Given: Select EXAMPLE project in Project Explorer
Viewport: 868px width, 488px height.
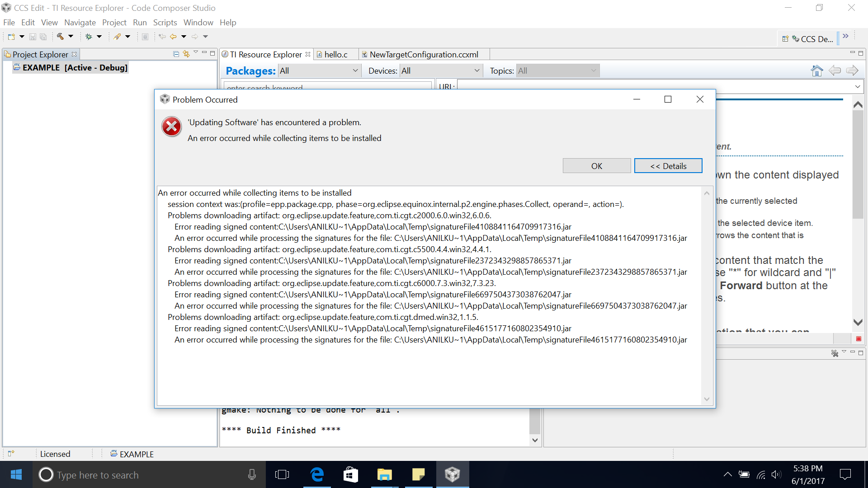Looking at the screenshot, I should tap(71, 68).
